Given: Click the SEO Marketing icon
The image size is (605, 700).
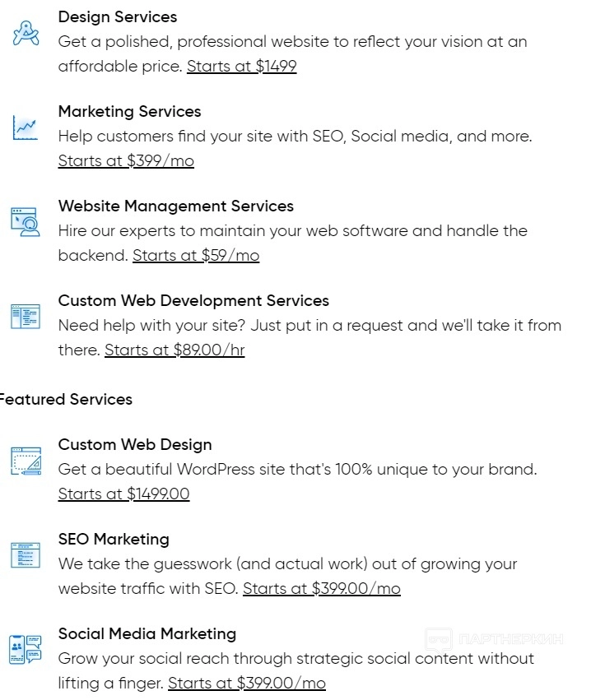Looking at the screenshot, I should pyautogui.click(x=25, y=555).
